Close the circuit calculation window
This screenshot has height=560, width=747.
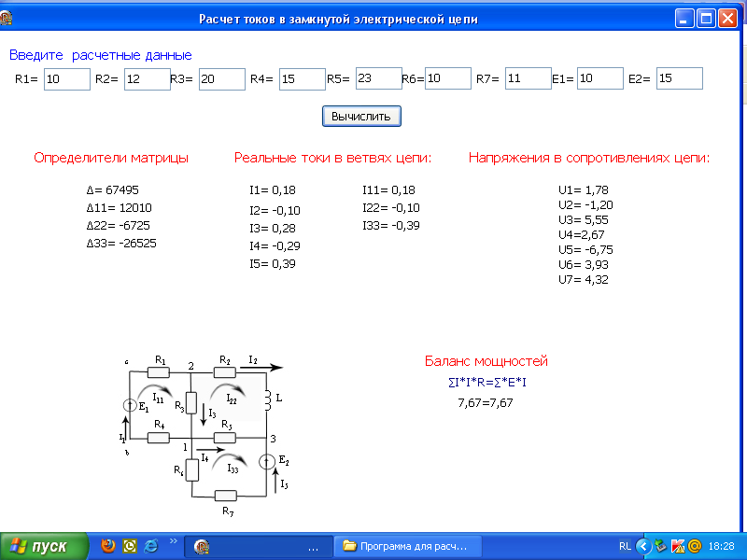[728, 19]
